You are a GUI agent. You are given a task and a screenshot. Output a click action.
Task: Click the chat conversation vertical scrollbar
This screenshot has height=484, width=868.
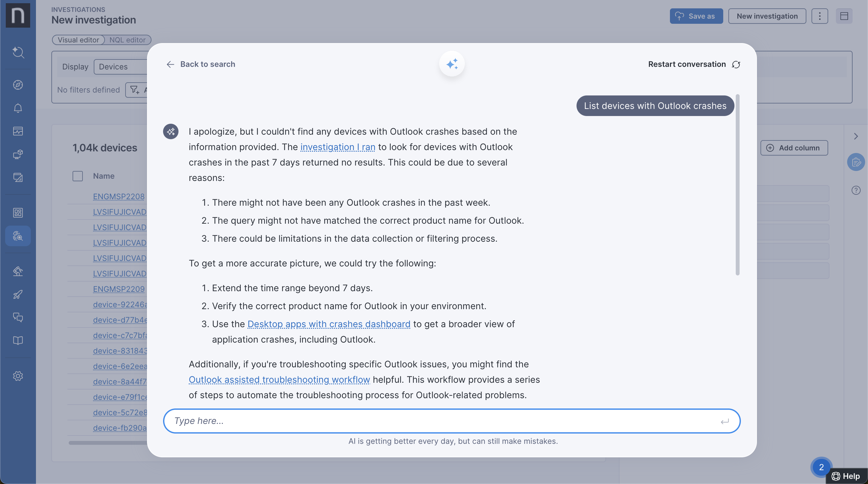(x=737, y=185)
